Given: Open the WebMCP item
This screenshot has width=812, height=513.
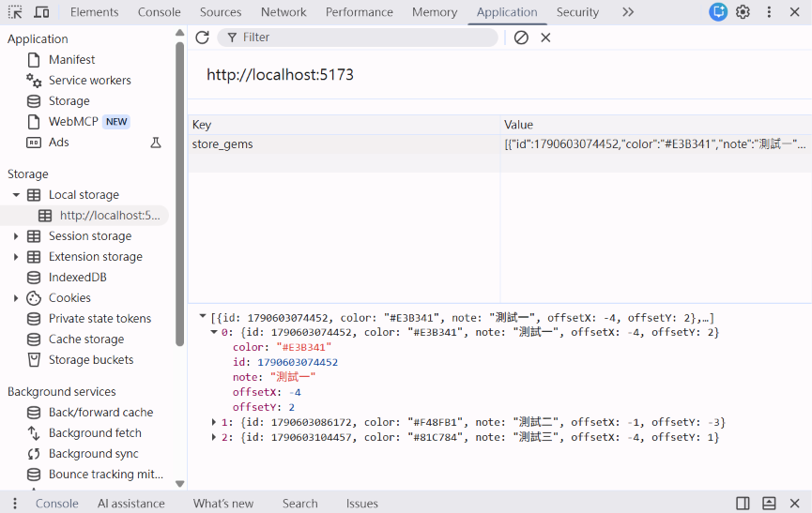Looking at the screenshot, I should coord(73,122).
